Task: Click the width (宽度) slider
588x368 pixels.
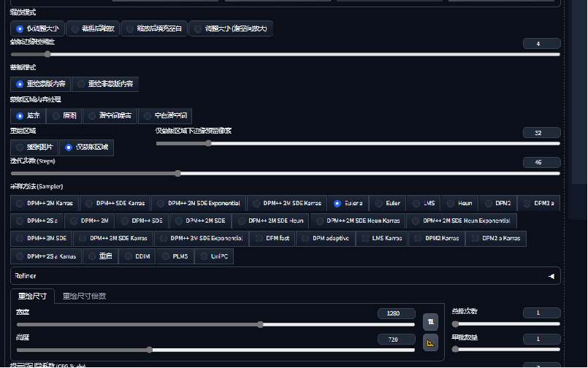Action: point(212,324)
